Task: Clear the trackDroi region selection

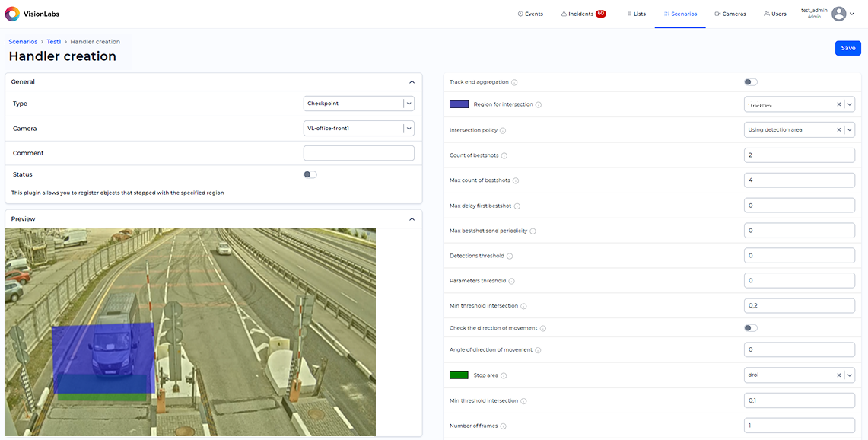Action: click(838, 105)
